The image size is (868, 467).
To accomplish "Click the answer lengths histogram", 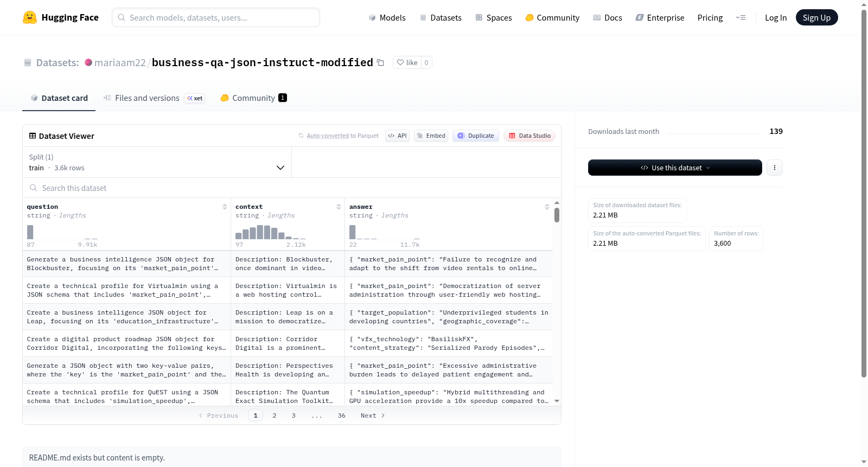I will pyautogui.click(x=385, y=232).
